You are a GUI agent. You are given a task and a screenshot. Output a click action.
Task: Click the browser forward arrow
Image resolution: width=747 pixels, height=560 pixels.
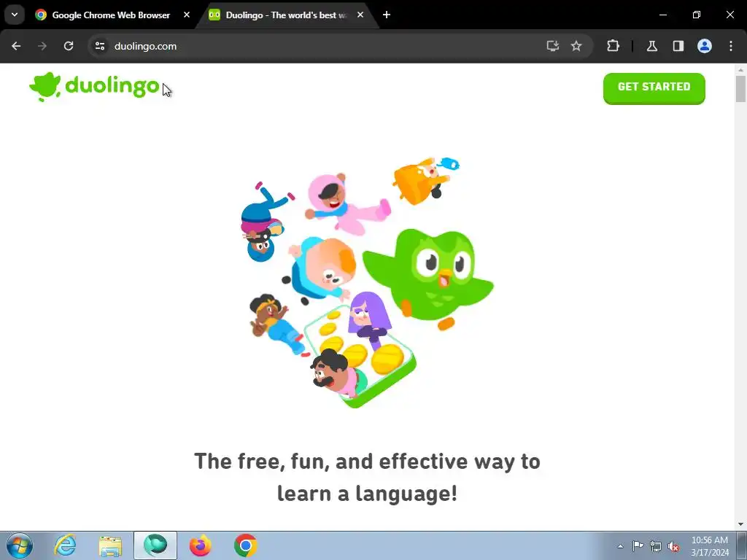tap(42, 46)
